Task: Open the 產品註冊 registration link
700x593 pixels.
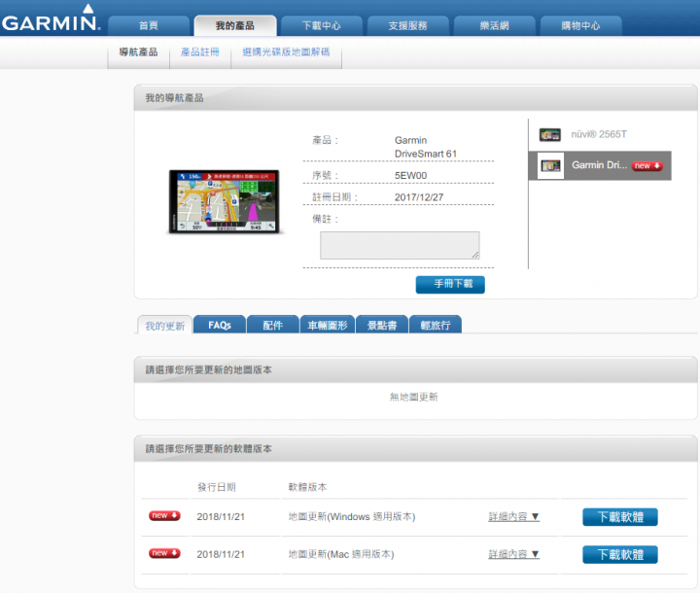Action: (x=200, y=52)
